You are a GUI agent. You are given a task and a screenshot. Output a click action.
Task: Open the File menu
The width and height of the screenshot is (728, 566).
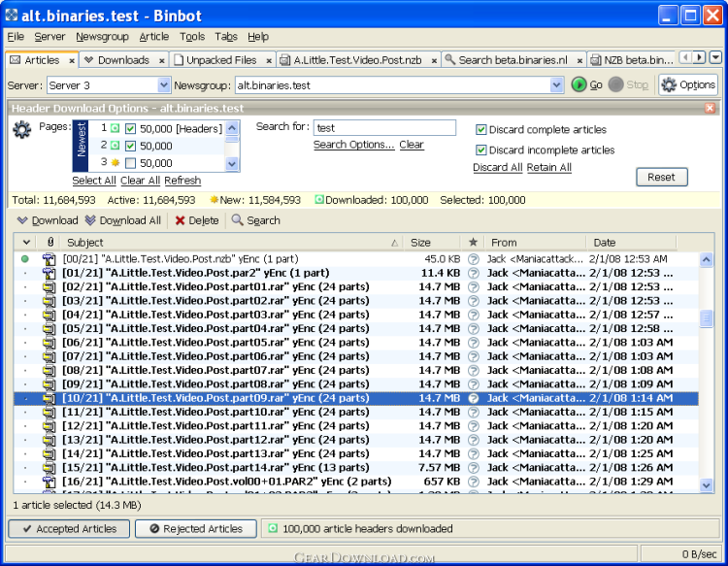pyautogui.click(x=16, y=37)
